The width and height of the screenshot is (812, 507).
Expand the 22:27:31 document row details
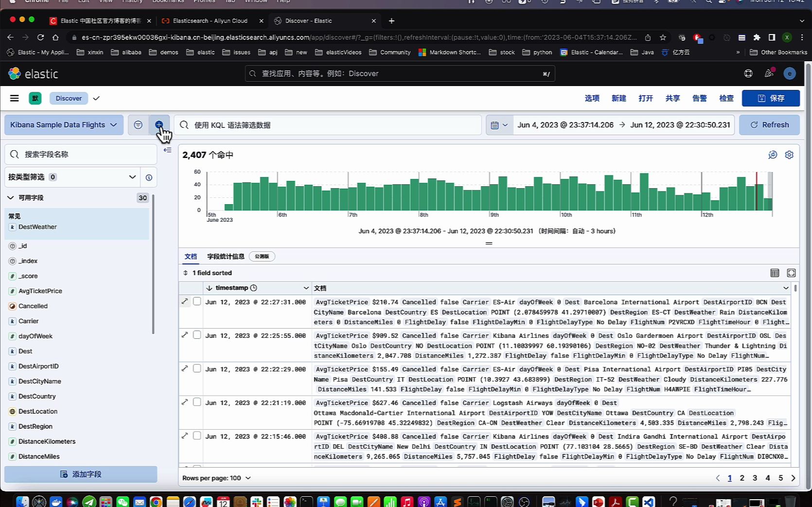(x=185, y=301)
